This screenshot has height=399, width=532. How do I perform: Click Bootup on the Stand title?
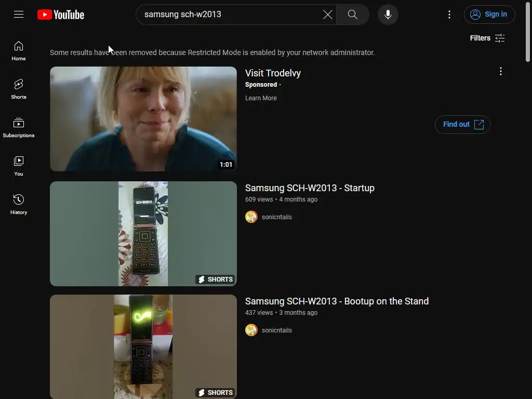337,301
